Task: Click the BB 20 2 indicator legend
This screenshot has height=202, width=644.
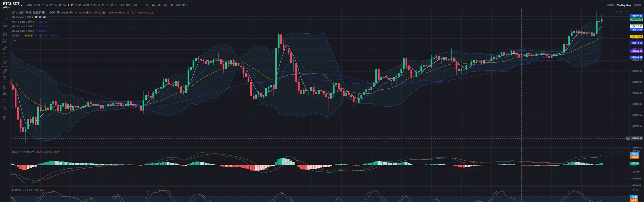Action: (x=35, y=36)
